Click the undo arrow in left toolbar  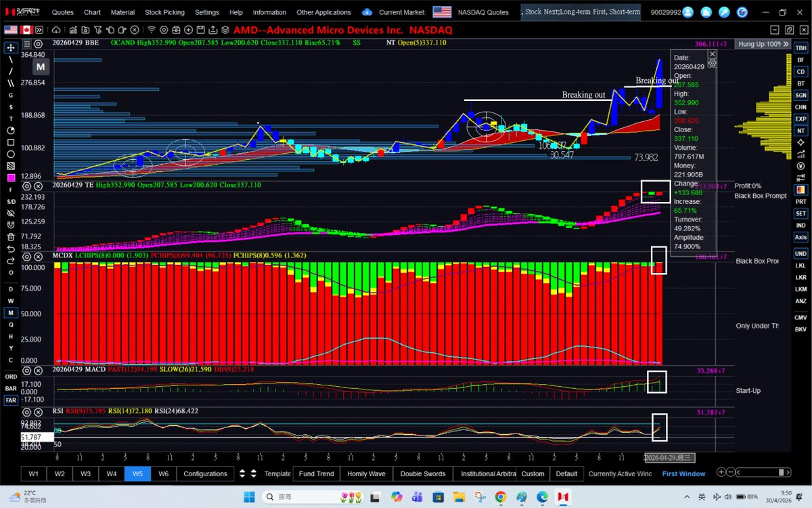pyautogui.click(x=11, y=249)
